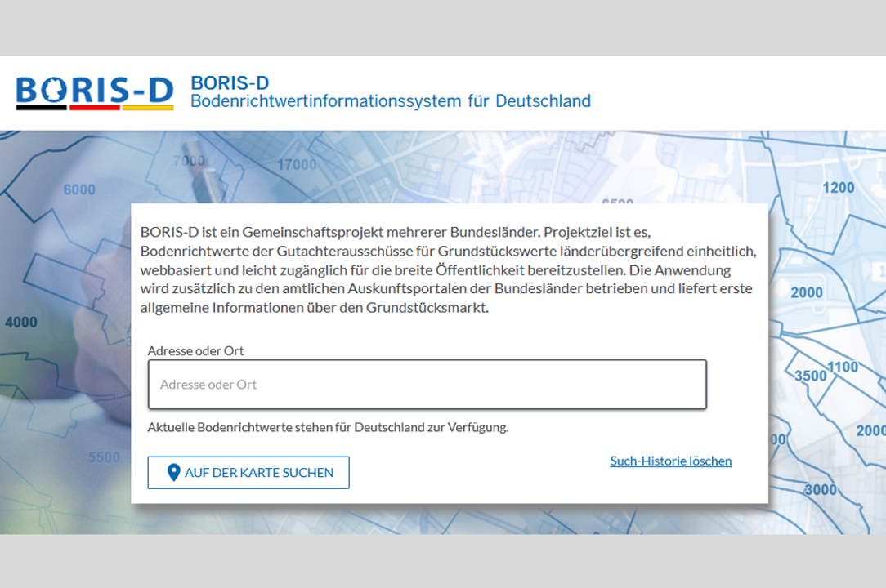Select the 3000 zone value on map
The height and width of the screenshot is (588, 886).
tap(820, 490)
